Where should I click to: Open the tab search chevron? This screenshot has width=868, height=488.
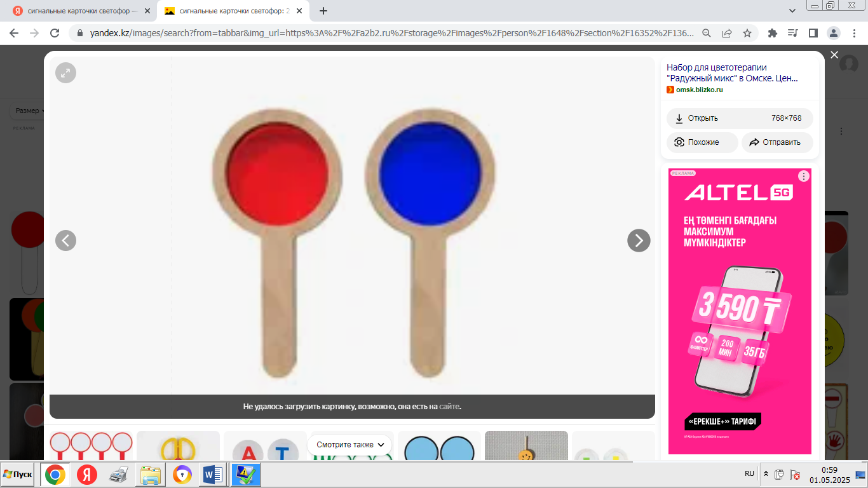click(x=792, y=11)
